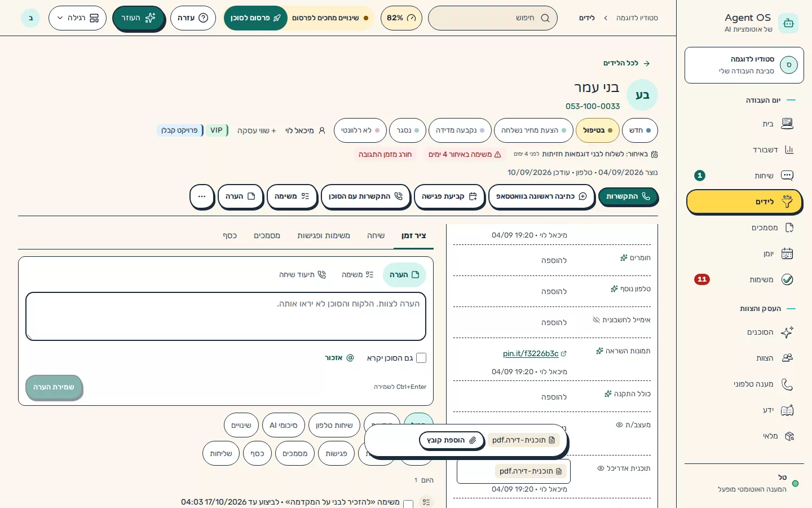
Task: Open the 'ידע' book icon in the sidebar
Action: (787, 410)
